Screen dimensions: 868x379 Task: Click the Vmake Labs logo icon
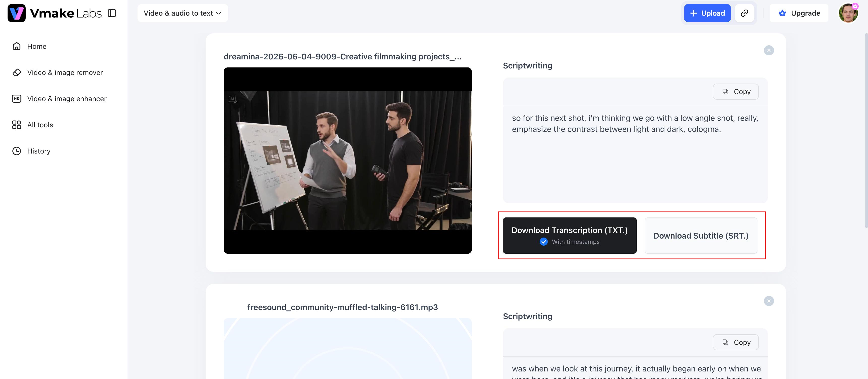pos(17,13)
